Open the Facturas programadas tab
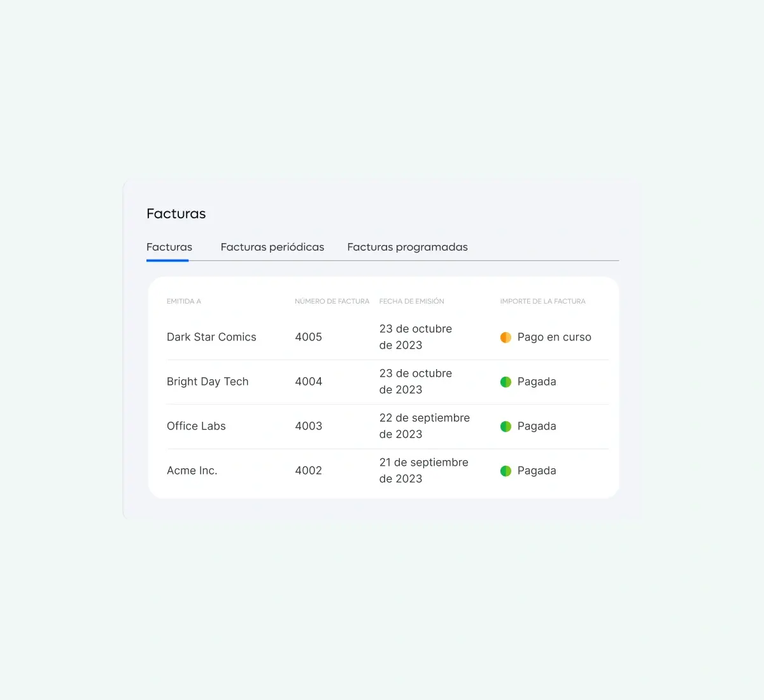The image size is (764, 700). [x=407, y=247]
